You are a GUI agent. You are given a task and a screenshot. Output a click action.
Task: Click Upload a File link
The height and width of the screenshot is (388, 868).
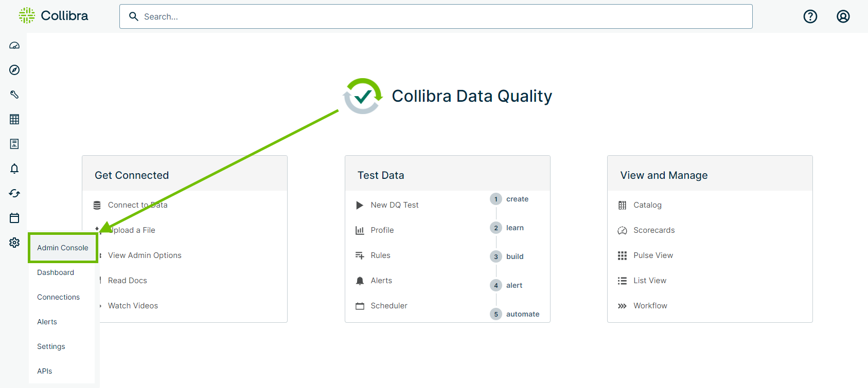(132, 230)
